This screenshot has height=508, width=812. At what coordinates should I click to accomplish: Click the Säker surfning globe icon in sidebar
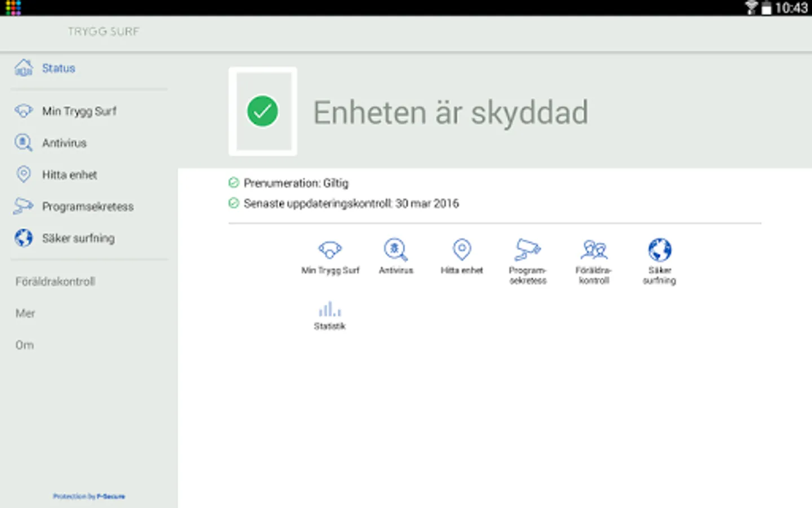pyautogui.click(x=24, y=238)
